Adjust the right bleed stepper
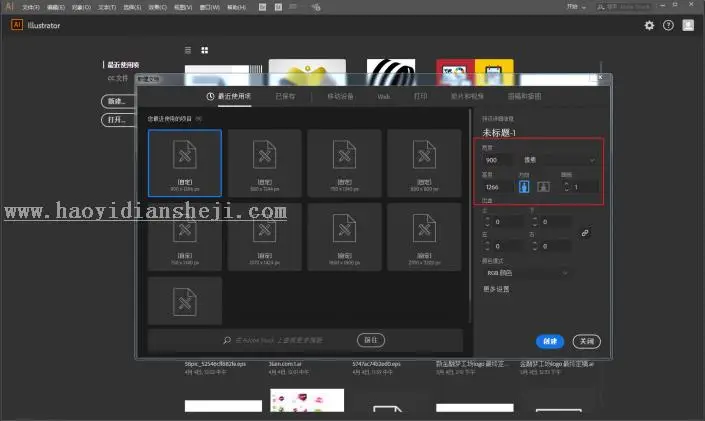 tap(535, 246)
